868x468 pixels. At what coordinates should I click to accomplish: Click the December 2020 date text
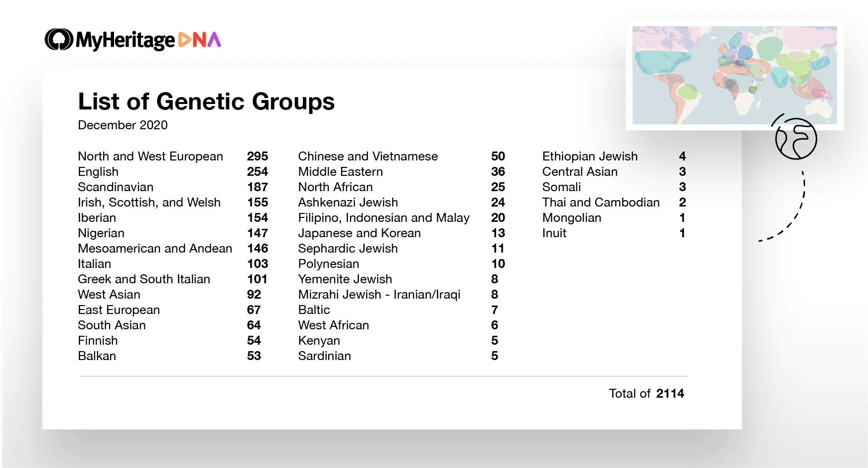[x=122, y=125]
